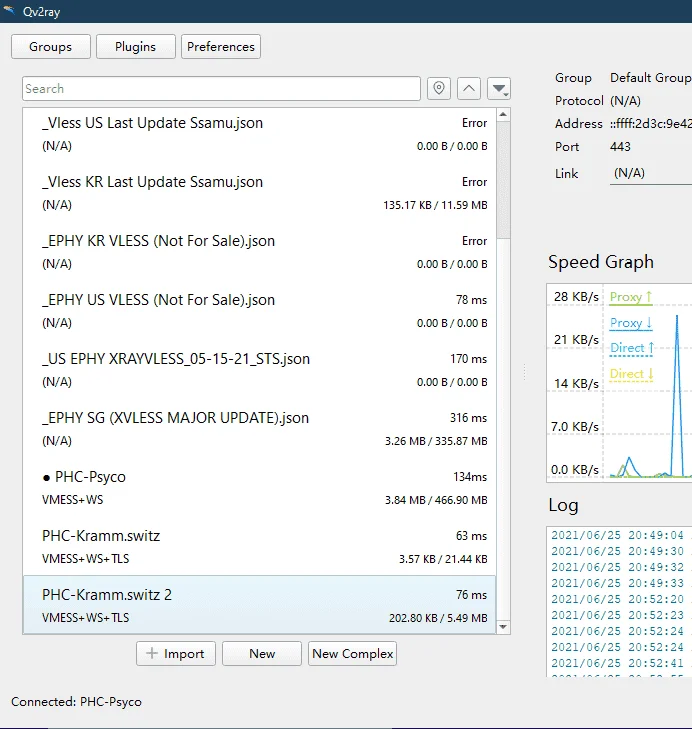Select _EPHY SG (XVLESS MAJOR UPDATE).json
Screen dimensions: 692x729
260,429
